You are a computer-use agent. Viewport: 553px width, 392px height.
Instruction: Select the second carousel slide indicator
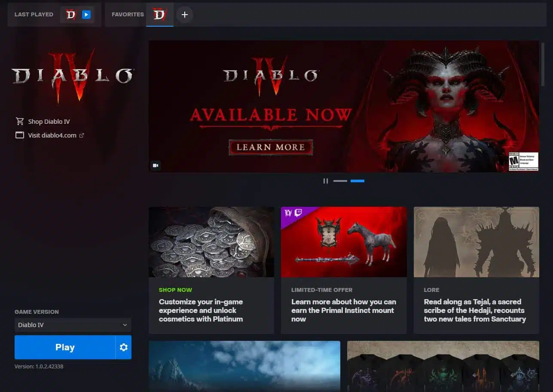pyautogui.click(x=357, y=181)
